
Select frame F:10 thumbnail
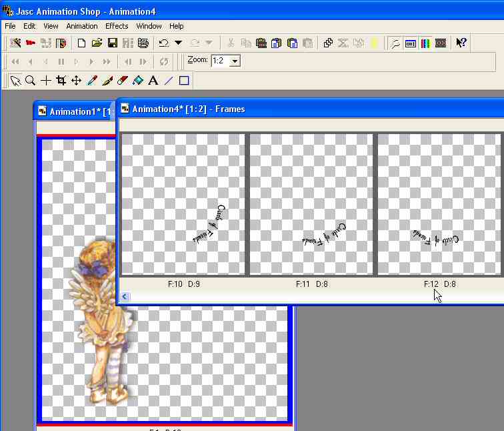pyautogui.click(x=183, y=204)
